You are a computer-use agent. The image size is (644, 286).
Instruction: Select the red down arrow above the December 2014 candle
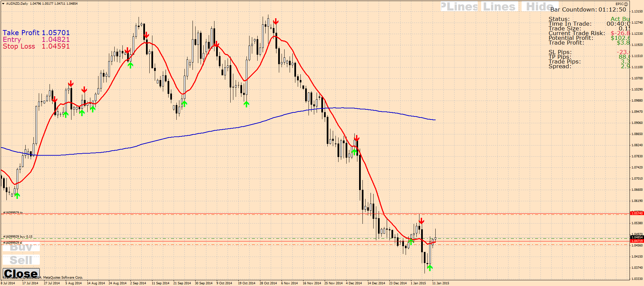click(x=357, y=138)
